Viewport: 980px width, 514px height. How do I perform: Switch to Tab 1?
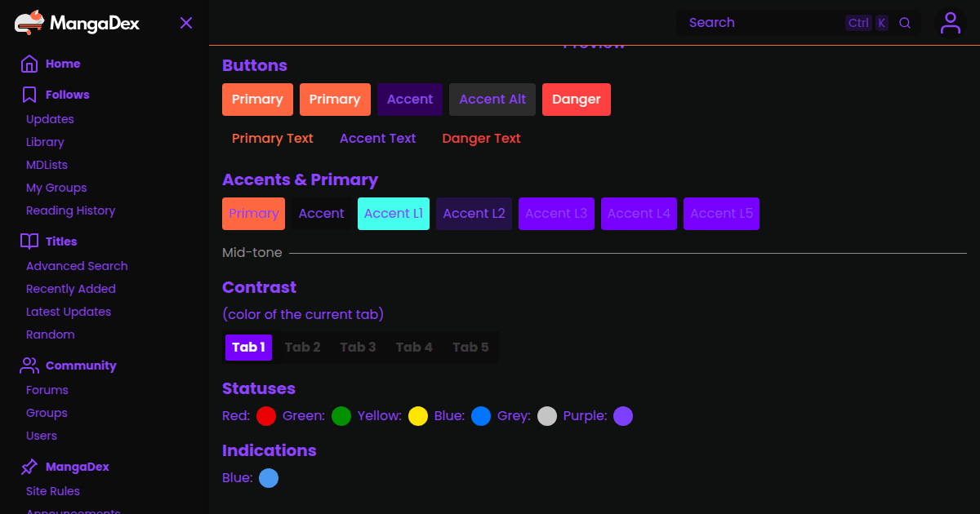pyautogui.click(x=249, y=348)
